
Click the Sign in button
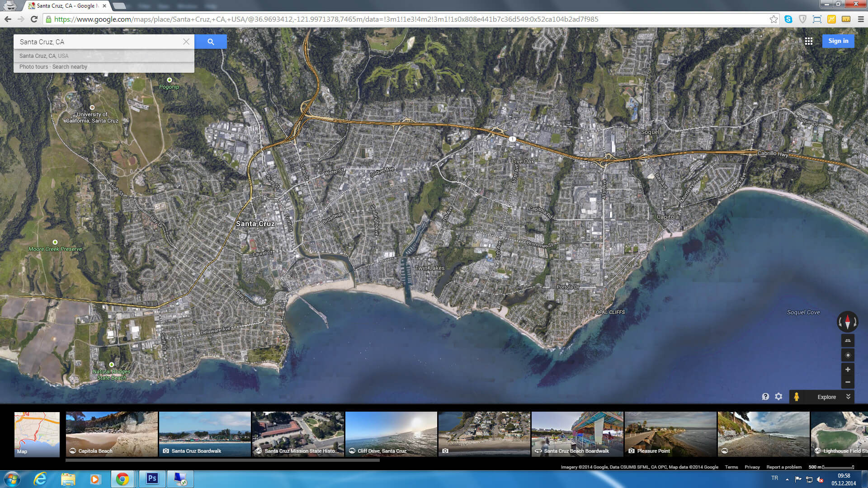click(838, 41)
